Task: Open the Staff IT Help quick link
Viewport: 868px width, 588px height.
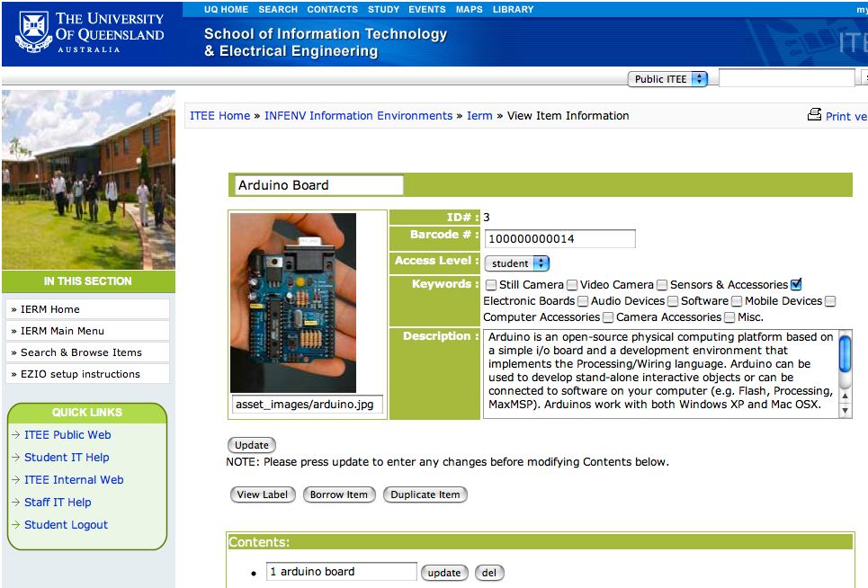Action: (58, 503)
